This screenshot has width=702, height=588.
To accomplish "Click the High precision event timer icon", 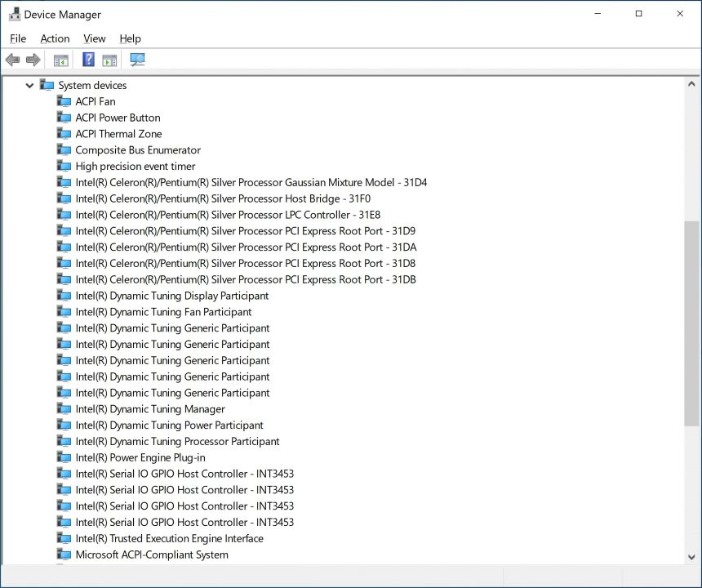I will tap(64, 166).
